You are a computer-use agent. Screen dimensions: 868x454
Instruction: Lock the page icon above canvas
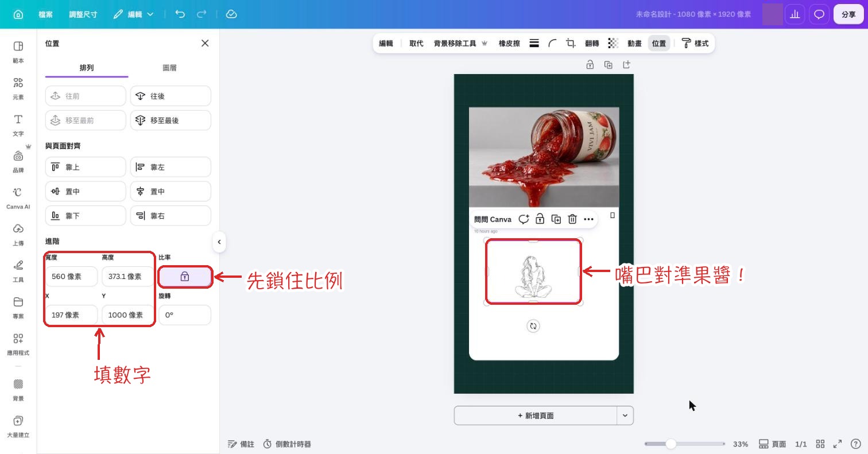pyautogui.click(x=590, y=65)
